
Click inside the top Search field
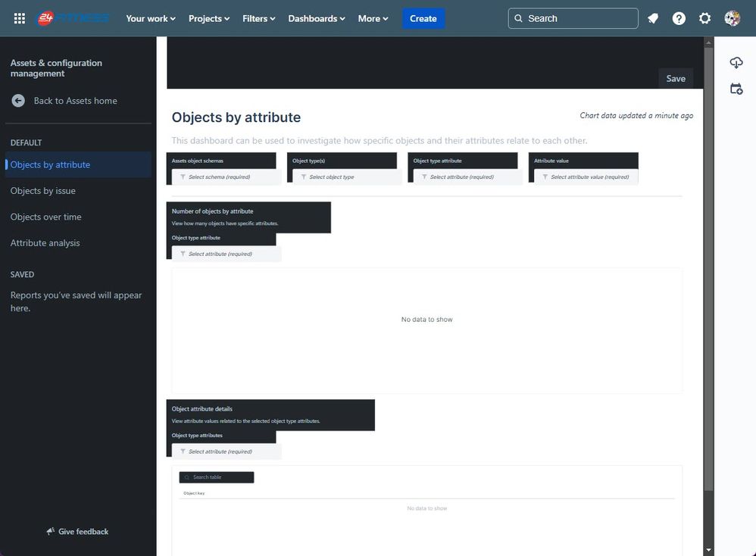[x=573, y=17]
